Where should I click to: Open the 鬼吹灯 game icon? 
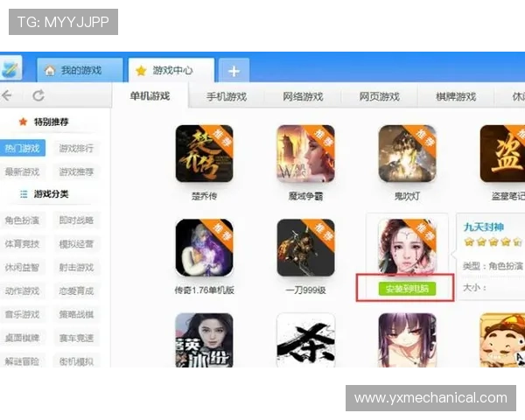407,154
